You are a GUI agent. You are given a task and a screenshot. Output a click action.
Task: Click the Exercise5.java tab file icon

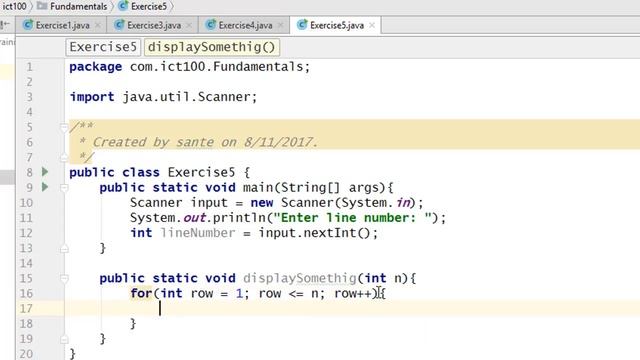coord(302,25)
